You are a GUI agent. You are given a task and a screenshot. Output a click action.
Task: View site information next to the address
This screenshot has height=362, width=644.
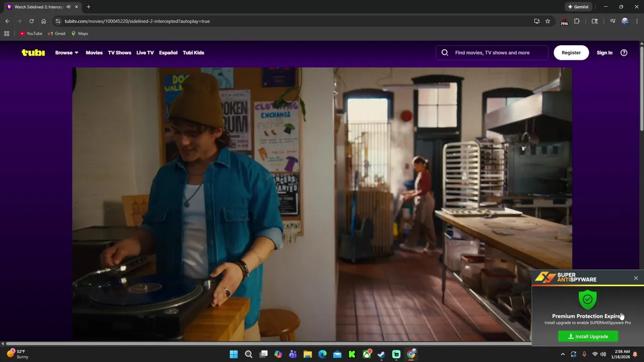(x=58, y=21)
